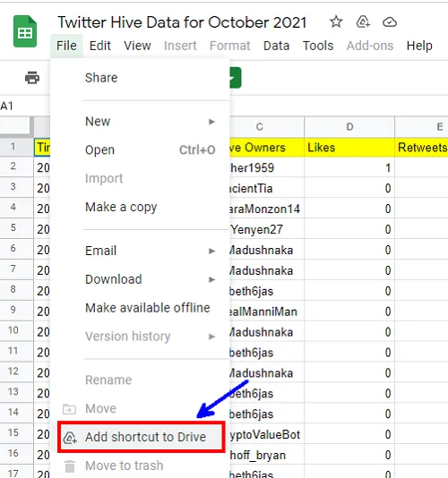Click the hoff_bryan cell
Image resolution: width=448 pixels, height=478 pixels.
tap(267, 455)
